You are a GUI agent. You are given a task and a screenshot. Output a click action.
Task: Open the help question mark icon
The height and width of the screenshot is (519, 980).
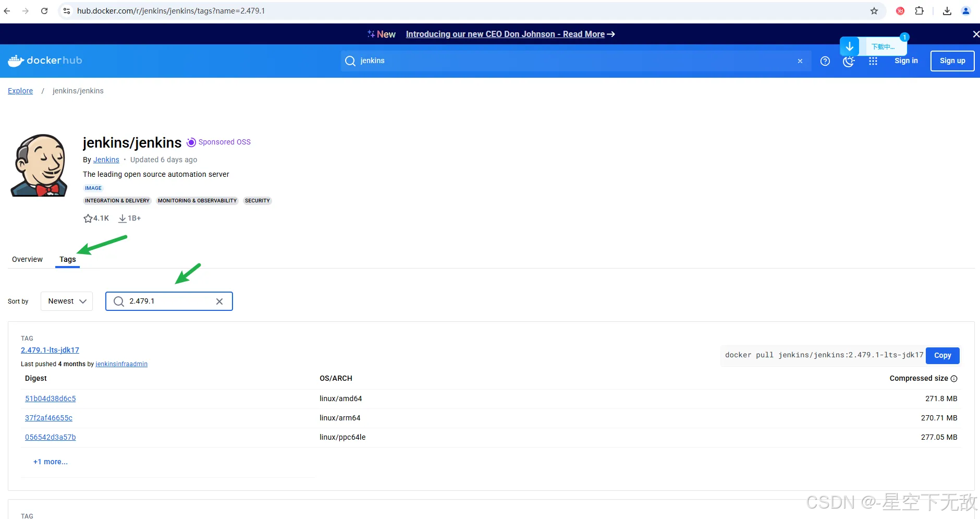[x=825, y=61]
